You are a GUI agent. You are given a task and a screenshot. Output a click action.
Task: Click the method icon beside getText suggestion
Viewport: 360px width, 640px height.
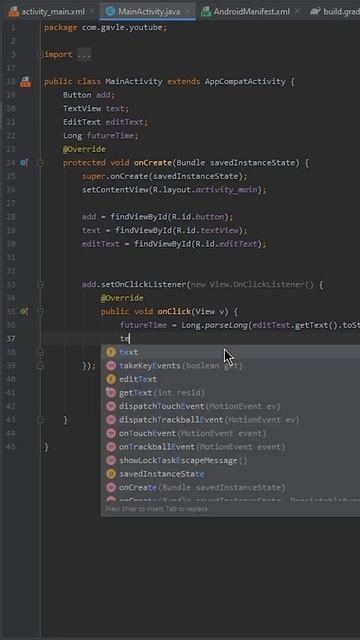111,393
